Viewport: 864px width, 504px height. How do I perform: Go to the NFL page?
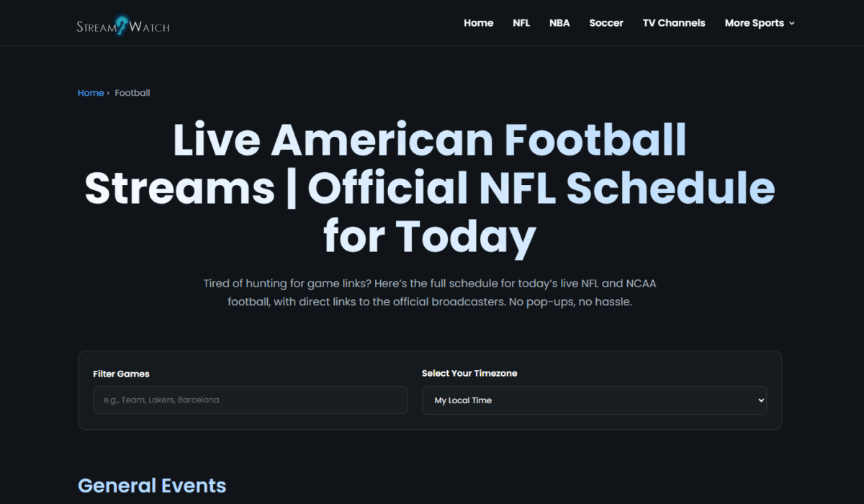point(521,23)
